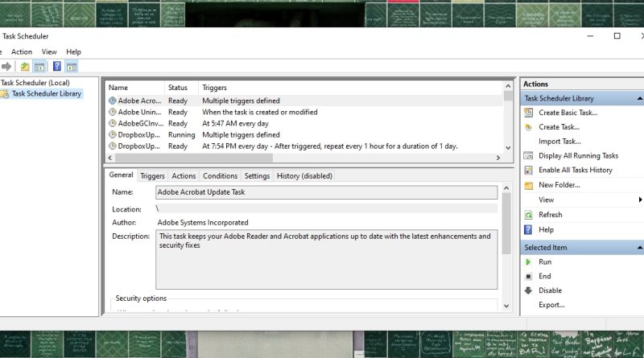Viewport: 644px width, 358px height.
Task: Switch to the Conditions tab
Action: pyautogui.click(x=220, y=175)
